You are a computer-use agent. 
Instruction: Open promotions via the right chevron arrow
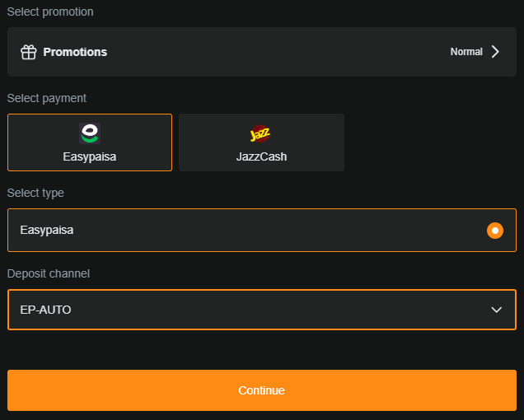[495, 52]
